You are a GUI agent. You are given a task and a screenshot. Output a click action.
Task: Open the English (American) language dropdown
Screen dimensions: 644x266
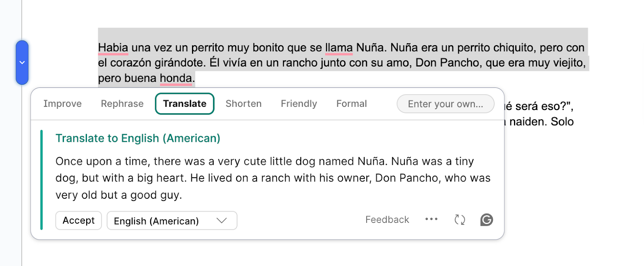[172, 220]
